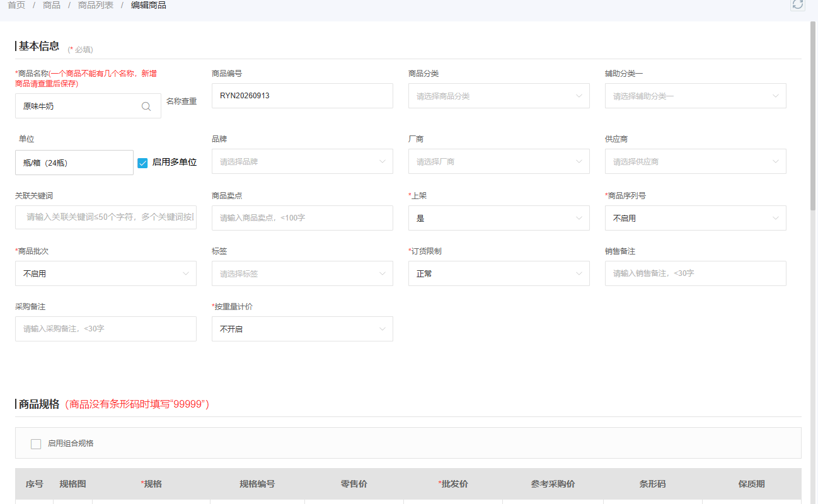Click the 条形码 column header
Viewport: 818px width, 504px height.
[x=652, y=484]
